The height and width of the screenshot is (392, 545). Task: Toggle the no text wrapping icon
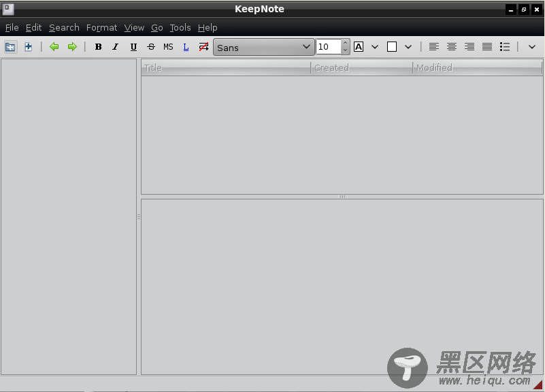pos(203,46)
